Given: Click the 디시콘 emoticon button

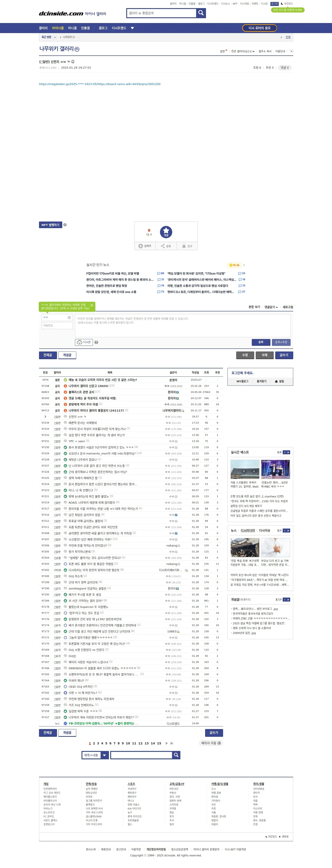Looking at the screenshot, I should click(x=84, y=342).
